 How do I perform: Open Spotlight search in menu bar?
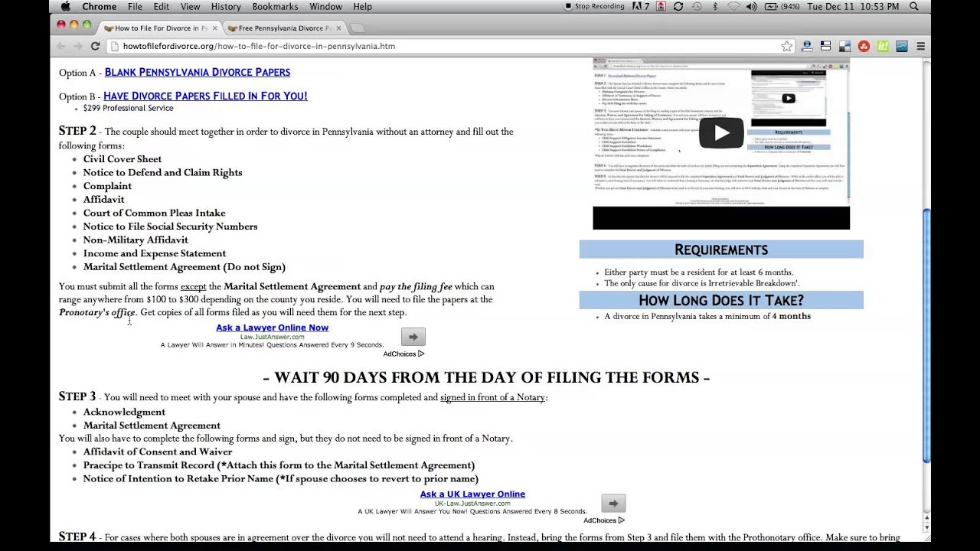point(913,6)
